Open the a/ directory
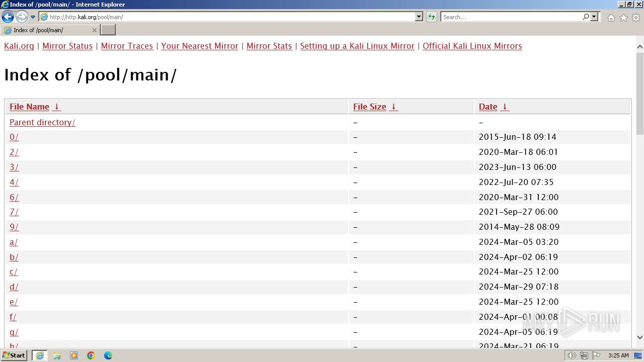The height and width of the screenshot is (362, 644). [x=14, y=242]
